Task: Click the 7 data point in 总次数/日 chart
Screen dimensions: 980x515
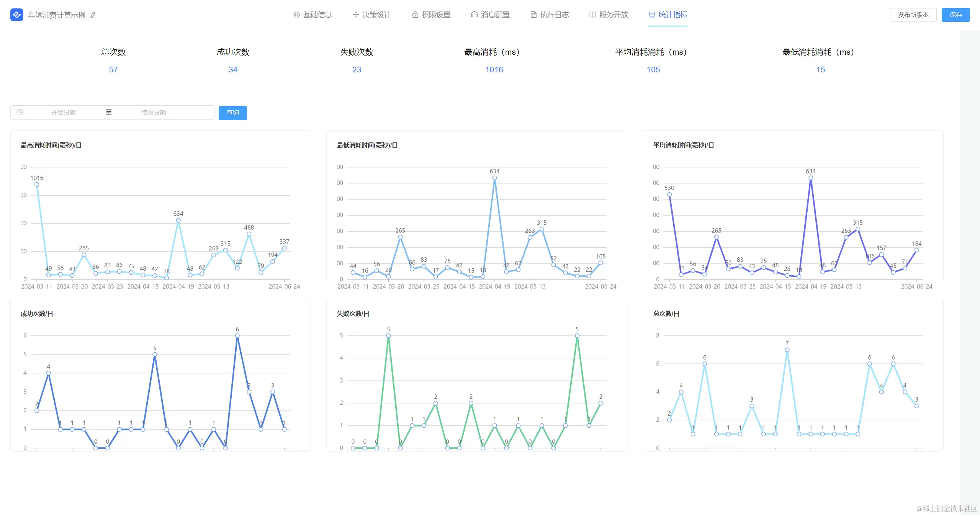Action: pyautogui.click(x=787, y=350)
